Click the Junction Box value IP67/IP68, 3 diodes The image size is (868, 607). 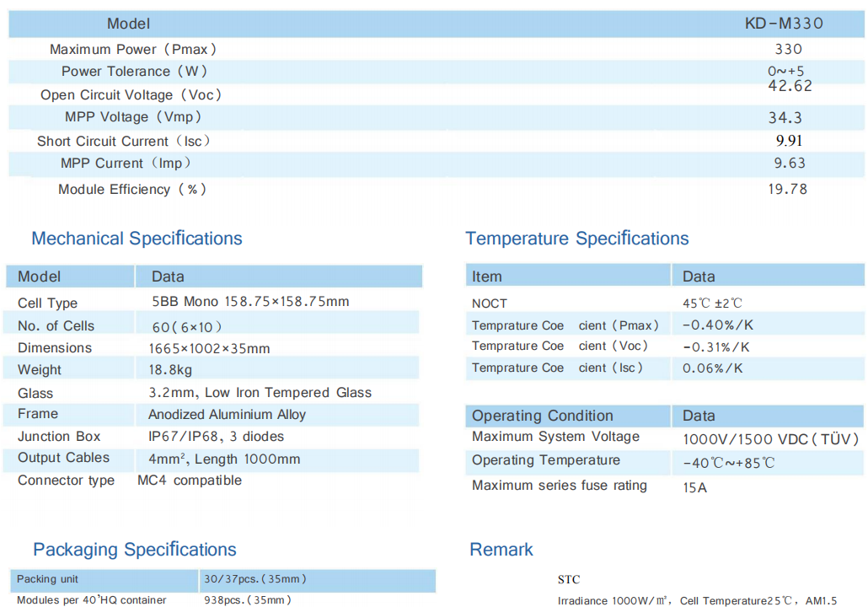pyautogui.click(x=216, y=437)
